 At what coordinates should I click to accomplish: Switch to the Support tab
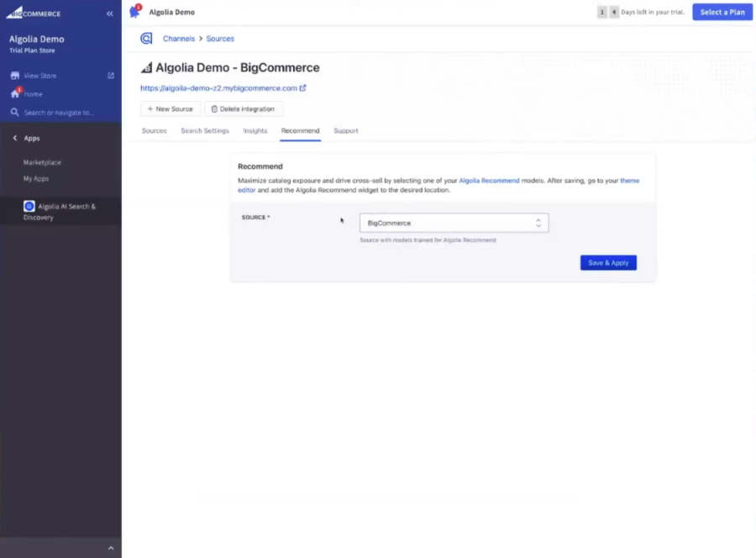[x=346, y=131]
